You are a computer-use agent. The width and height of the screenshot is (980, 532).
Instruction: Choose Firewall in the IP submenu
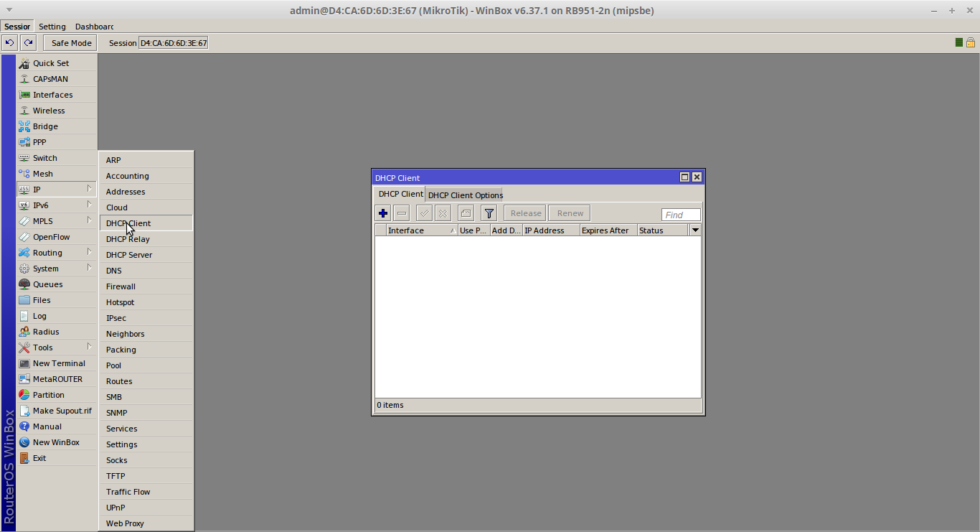pos(146,286)
